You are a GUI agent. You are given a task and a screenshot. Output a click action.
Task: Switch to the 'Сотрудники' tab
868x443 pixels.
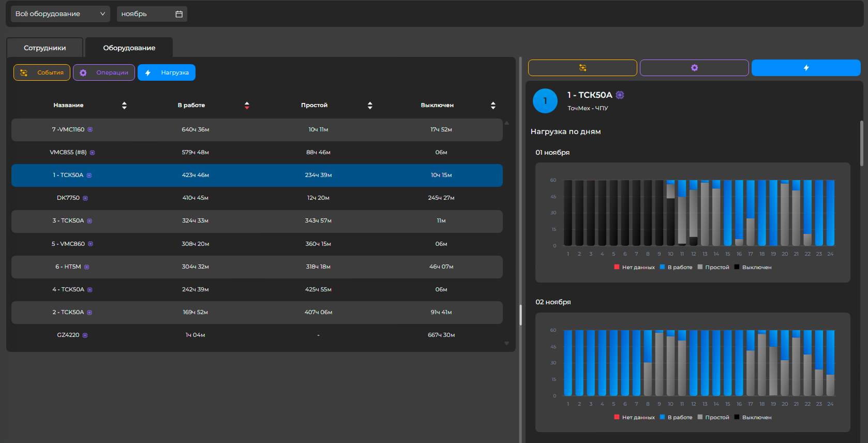(x=45, y=48)
